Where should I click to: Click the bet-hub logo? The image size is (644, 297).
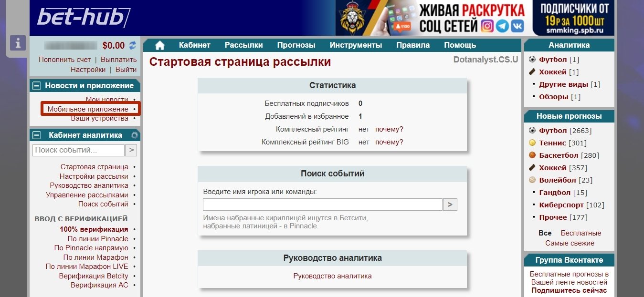click(84, 18)
